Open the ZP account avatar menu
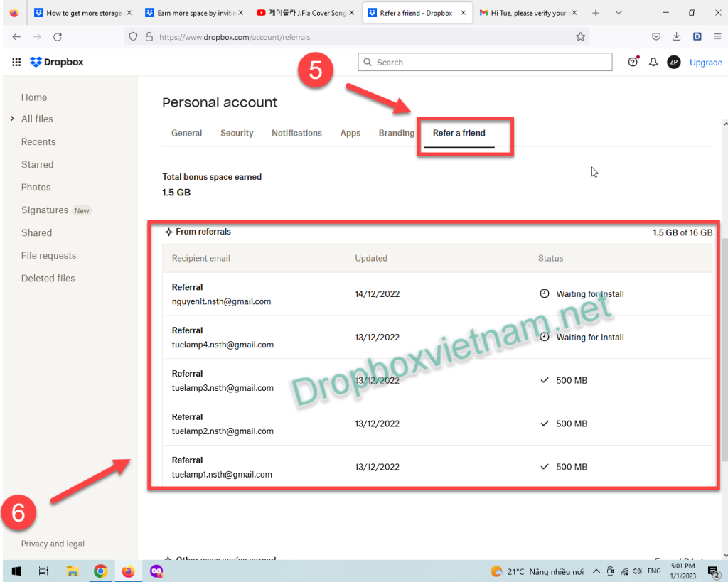 674,62
